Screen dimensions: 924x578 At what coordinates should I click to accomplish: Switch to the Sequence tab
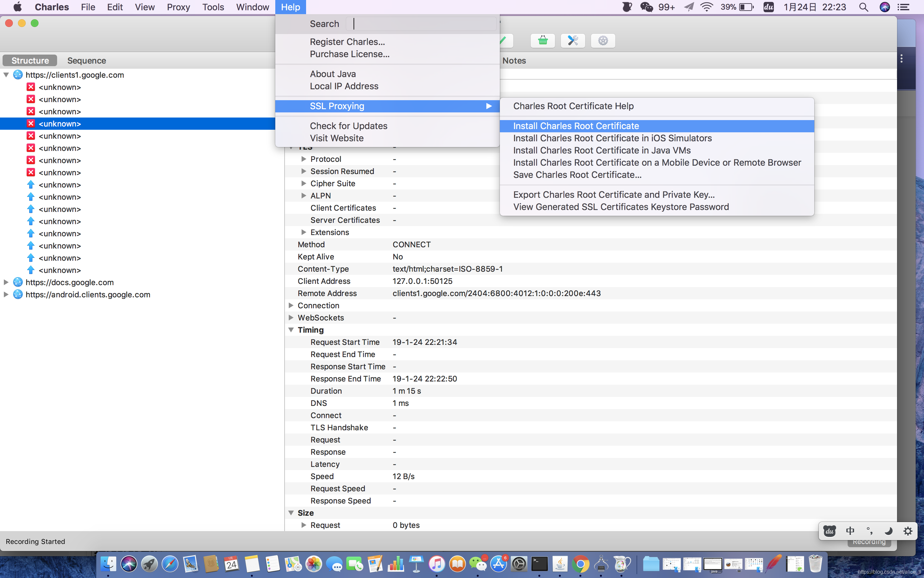coord(87,60)
